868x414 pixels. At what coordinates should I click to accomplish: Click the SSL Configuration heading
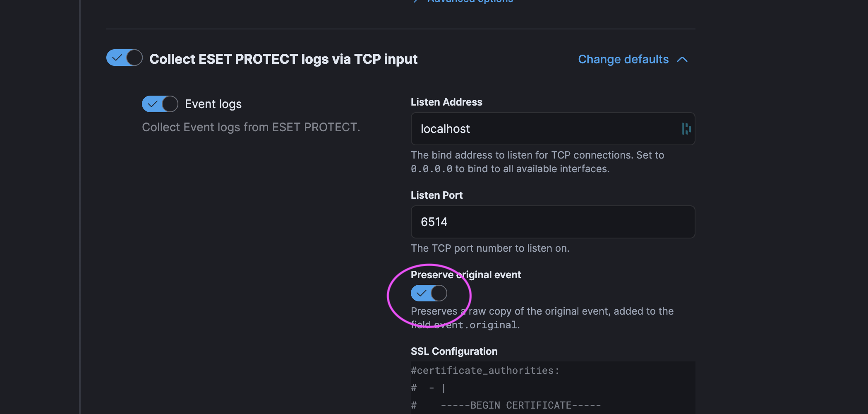point(454,351)
